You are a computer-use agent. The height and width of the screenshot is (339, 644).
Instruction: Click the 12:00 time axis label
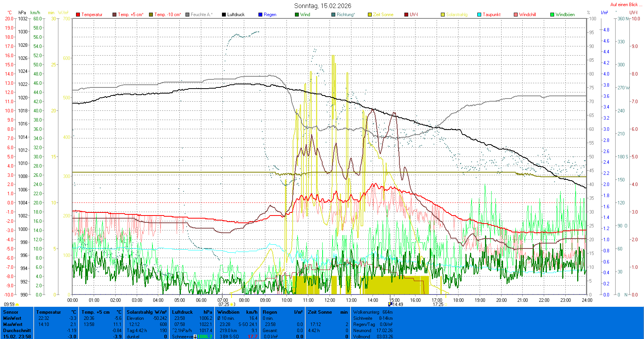[x=330, y=300]
